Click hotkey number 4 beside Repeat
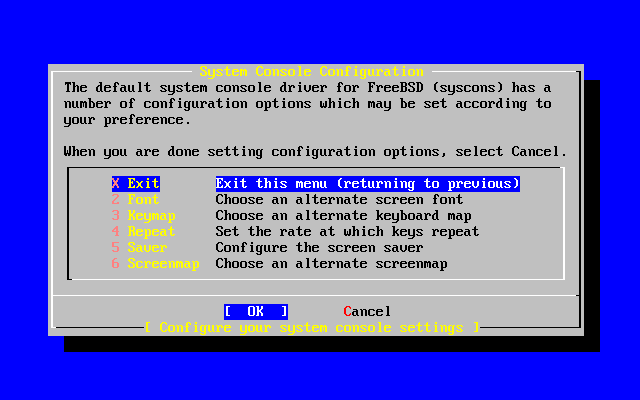Screen dimensions: 640x400 click(x=116, y=231)
